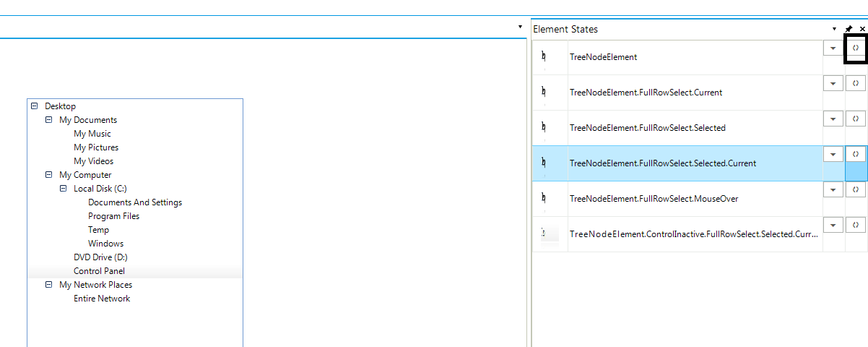868x347 pixels.
Task: Pin the Element States panel
Action: point(849,29)
